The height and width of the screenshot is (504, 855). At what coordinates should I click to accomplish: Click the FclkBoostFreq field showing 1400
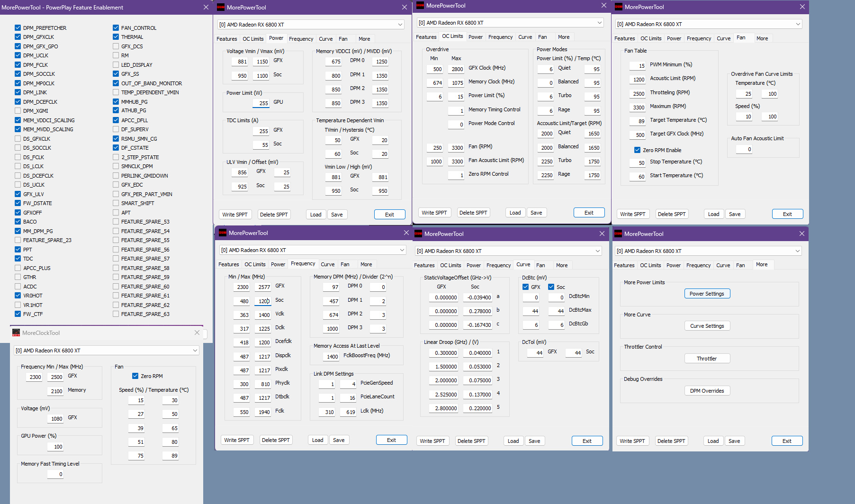click(331, 357)
